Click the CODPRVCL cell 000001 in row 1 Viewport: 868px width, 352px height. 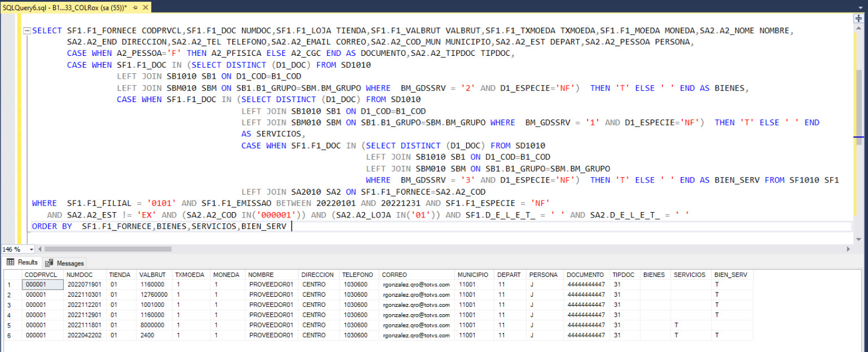tap(43, 285)
